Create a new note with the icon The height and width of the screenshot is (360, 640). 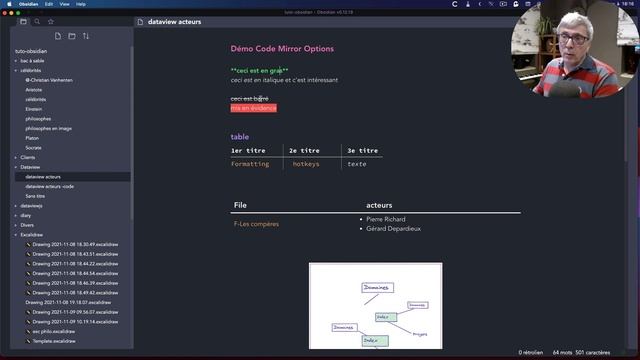tap(58, 36)
